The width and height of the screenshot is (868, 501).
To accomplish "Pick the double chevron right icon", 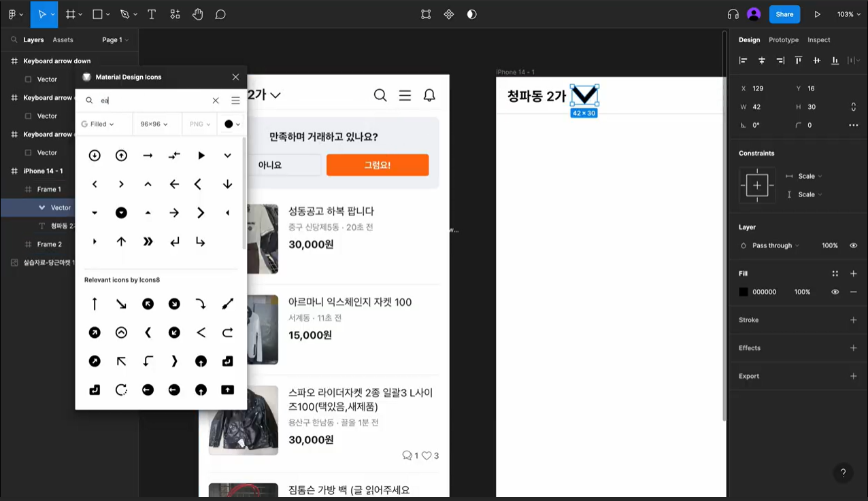I will click(148, 242).
